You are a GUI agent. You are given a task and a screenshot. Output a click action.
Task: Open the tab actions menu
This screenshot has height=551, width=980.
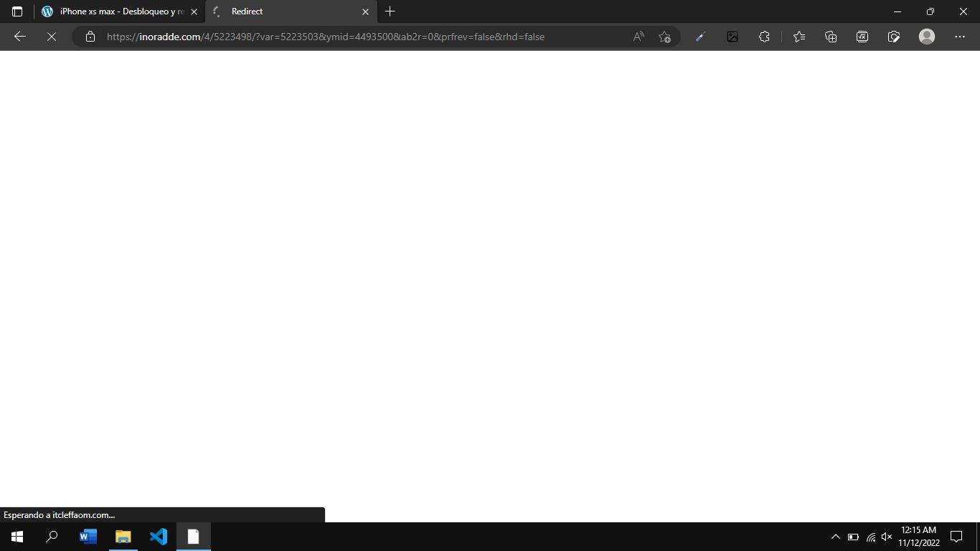point(17,11)
